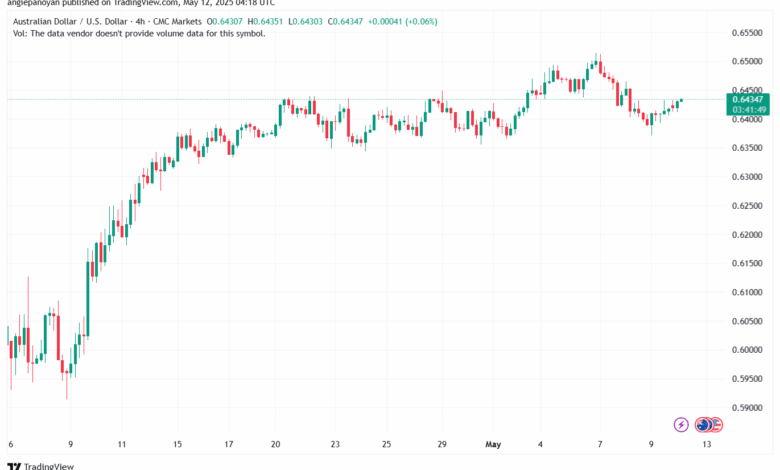The width and height of the screenshot is (780, 470).
Task: Click the date label 25 on time axis
Action: (x=387, y=445)
